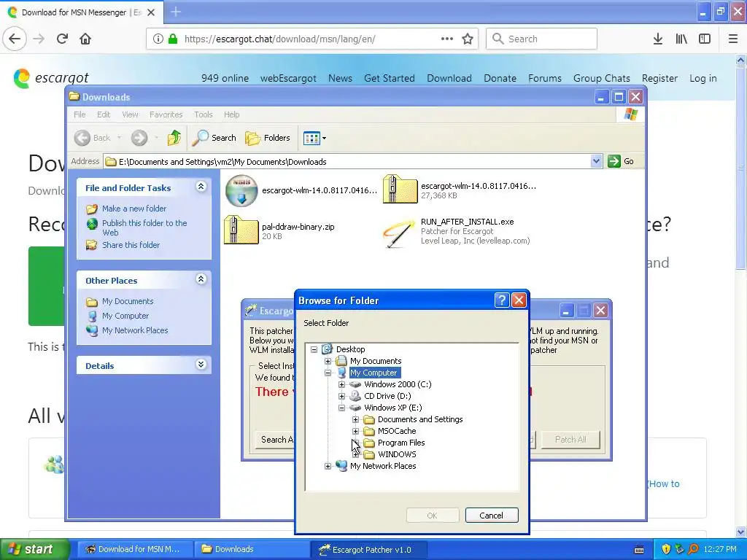This screenshot has height=560, width=747.
Task: Select Program Files folder in tree
Action: click(401, 443)
